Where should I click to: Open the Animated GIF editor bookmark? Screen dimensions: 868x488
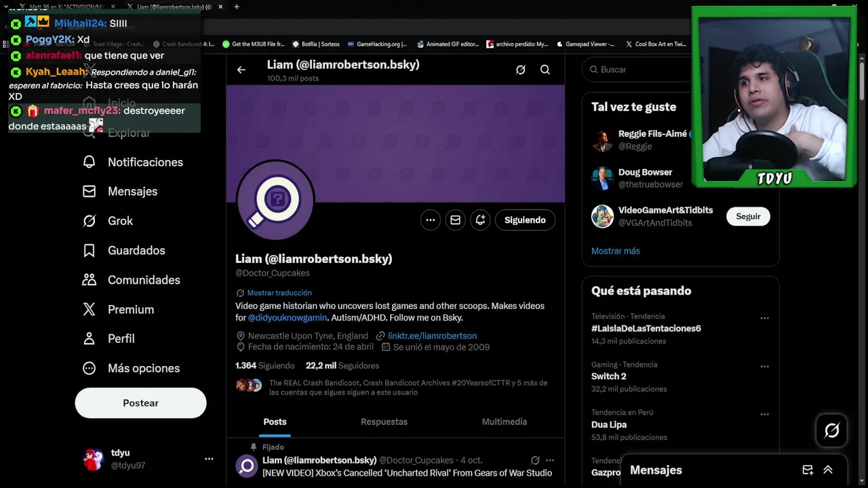point(448,44)
